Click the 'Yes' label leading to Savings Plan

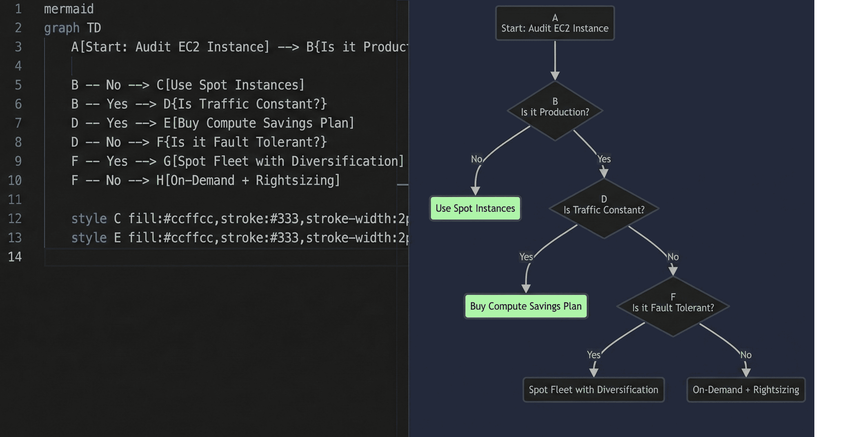coord(526,257)
